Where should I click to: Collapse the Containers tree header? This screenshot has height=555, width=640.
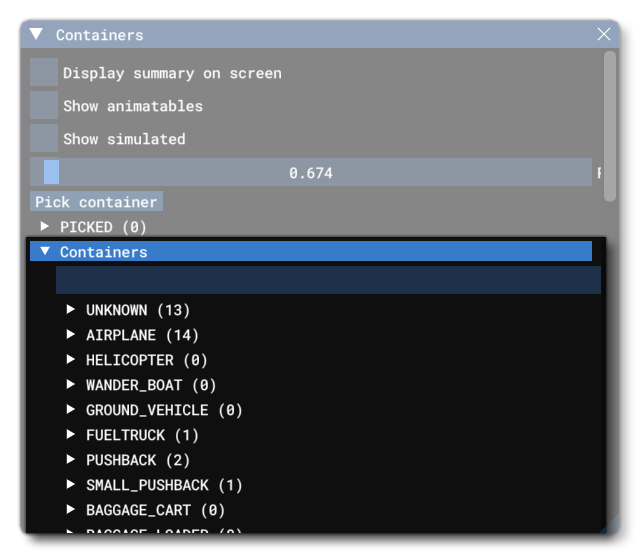click(45, 252)
